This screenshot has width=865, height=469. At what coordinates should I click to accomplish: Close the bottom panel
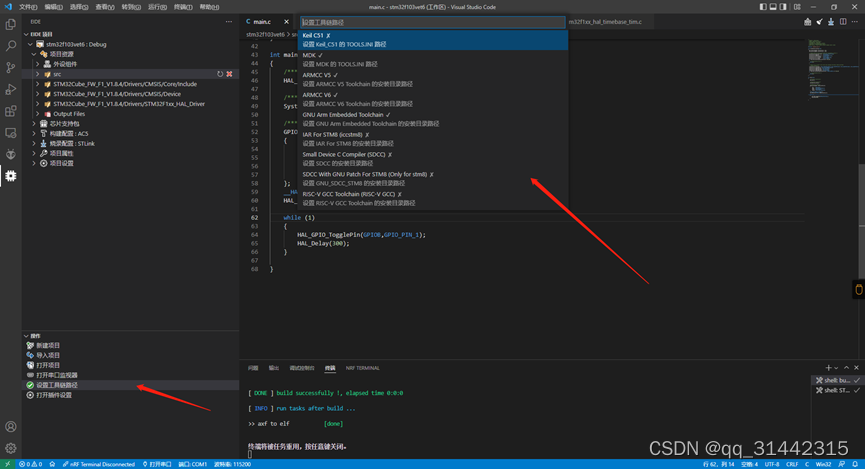(856, 368)
